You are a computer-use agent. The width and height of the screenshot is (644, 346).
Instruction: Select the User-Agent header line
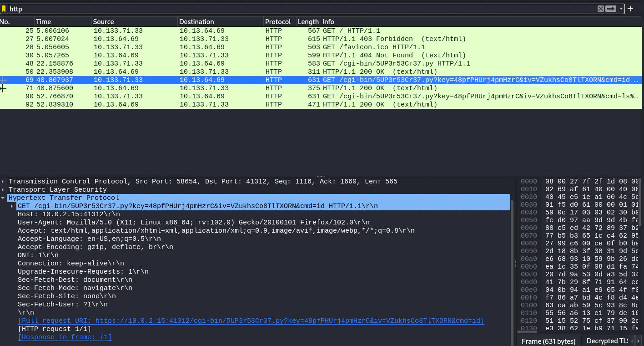[194, 223]
